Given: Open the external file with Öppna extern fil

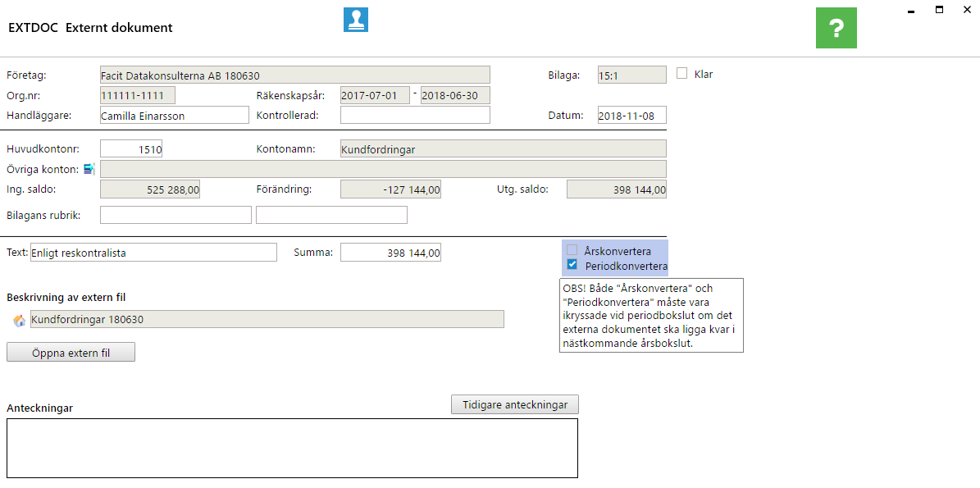Looking at the screenshot, I should [71, 353].
